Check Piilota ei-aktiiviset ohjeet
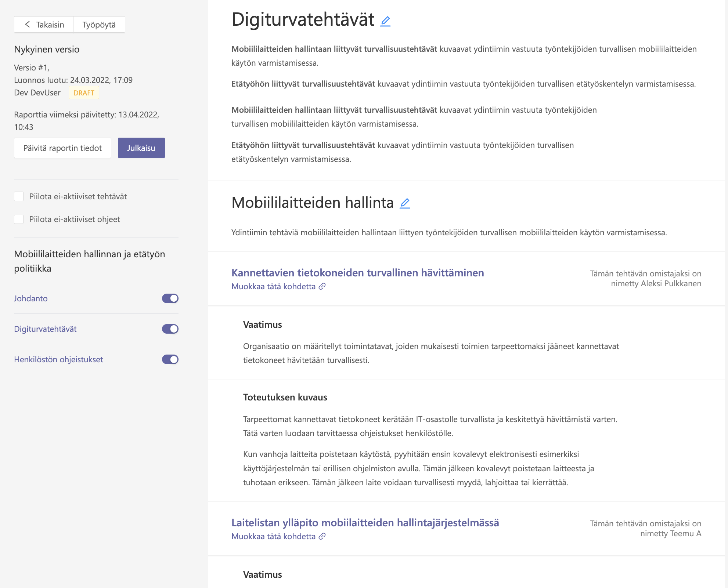Viewport: 728px width, 588px height. (19, 219)
